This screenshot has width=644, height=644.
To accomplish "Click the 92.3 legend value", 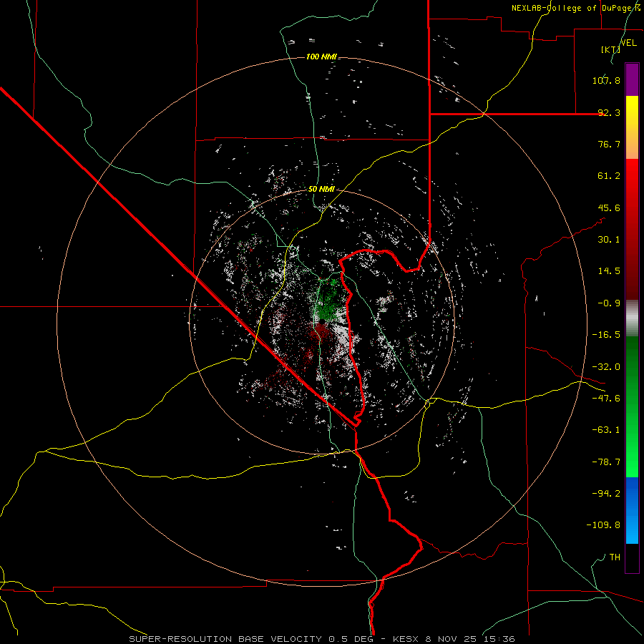I will point(609,112).
